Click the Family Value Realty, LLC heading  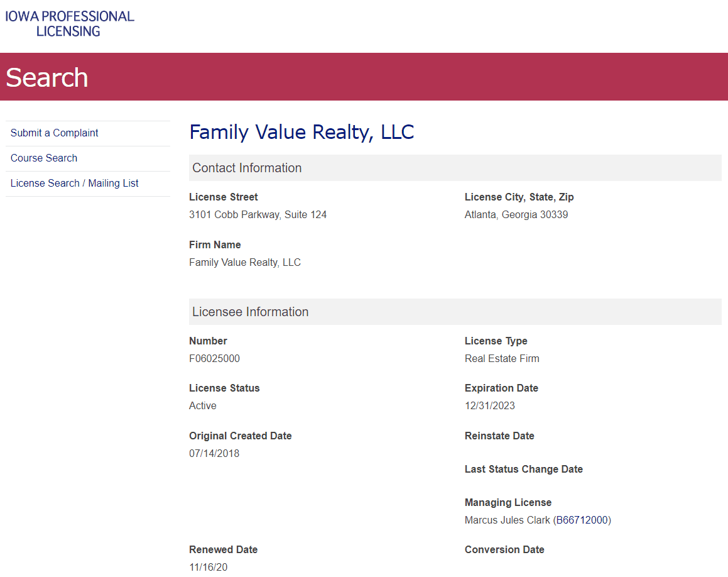(302, 132)
